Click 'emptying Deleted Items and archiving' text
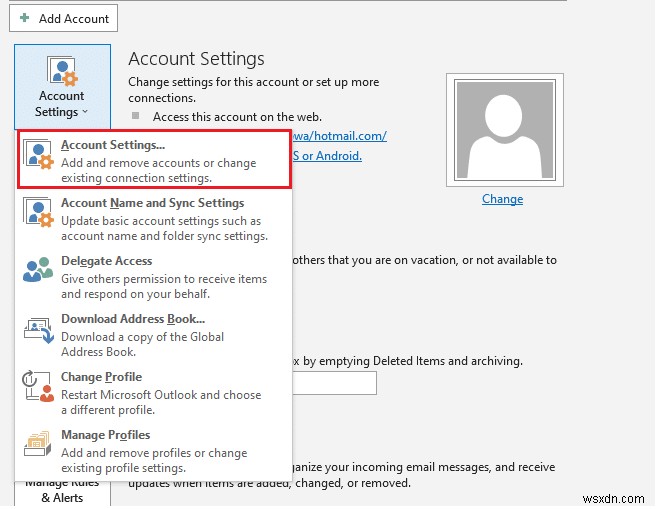 421,361
